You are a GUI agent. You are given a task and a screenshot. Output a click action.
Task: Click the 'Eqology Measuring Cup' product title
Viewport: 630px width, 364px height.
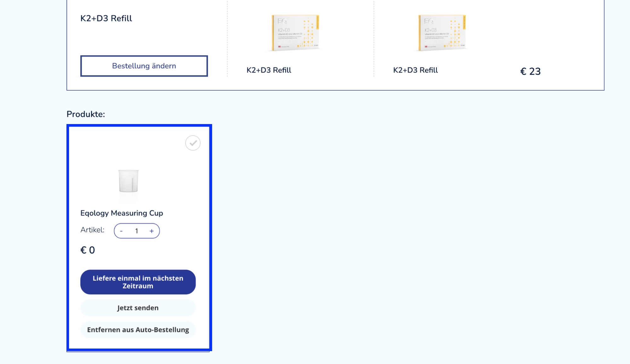pyautogui.click(x=122, y=213)
